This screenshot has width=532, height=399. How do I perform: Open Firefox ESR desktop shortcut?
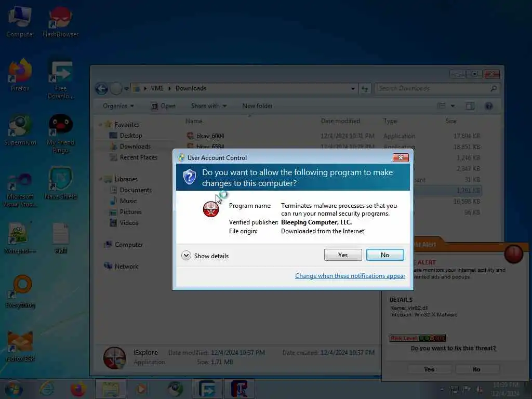click(20, 345)
